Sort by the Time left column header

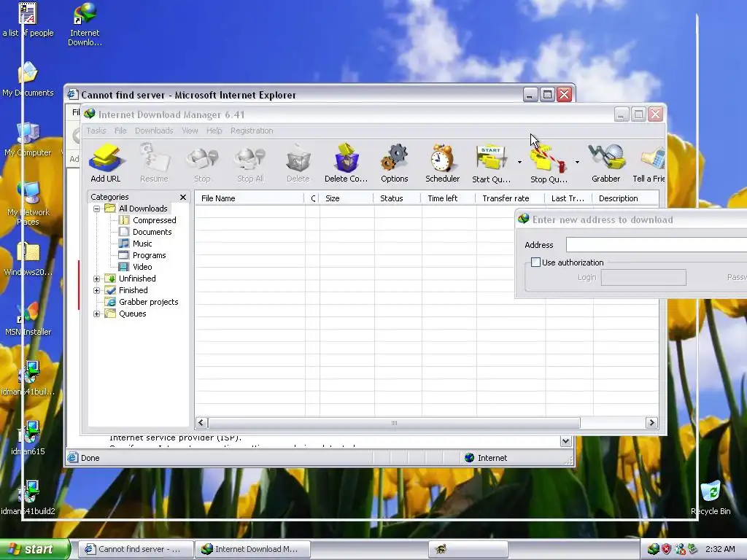point(448,198)
